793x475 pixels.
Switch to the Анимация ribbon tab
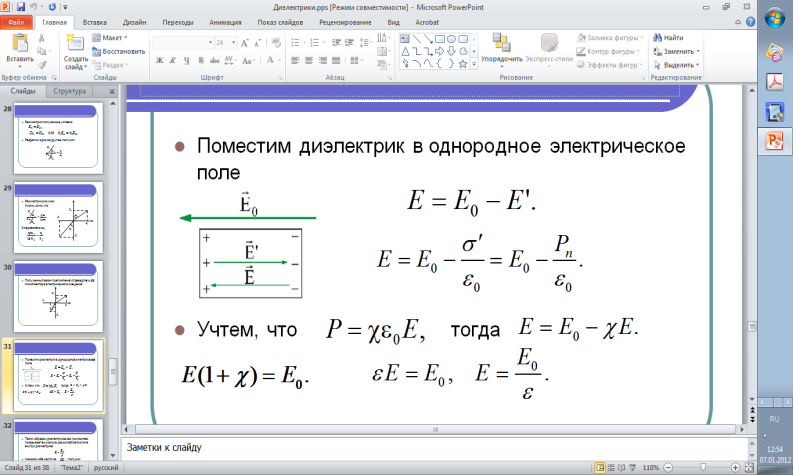pos(225,22)
